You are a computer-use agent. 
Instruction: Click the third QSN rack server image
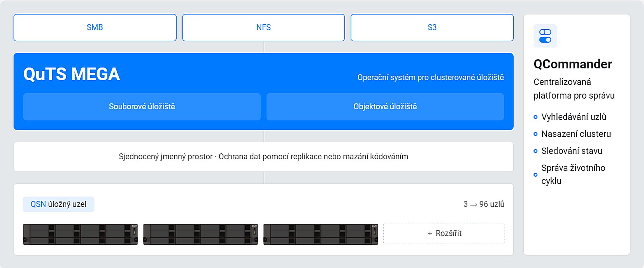click(321, 234)
